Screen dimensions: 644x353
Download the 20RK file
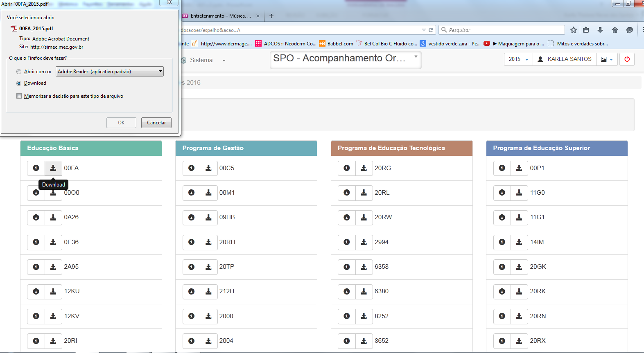click(x=519, y=292)
